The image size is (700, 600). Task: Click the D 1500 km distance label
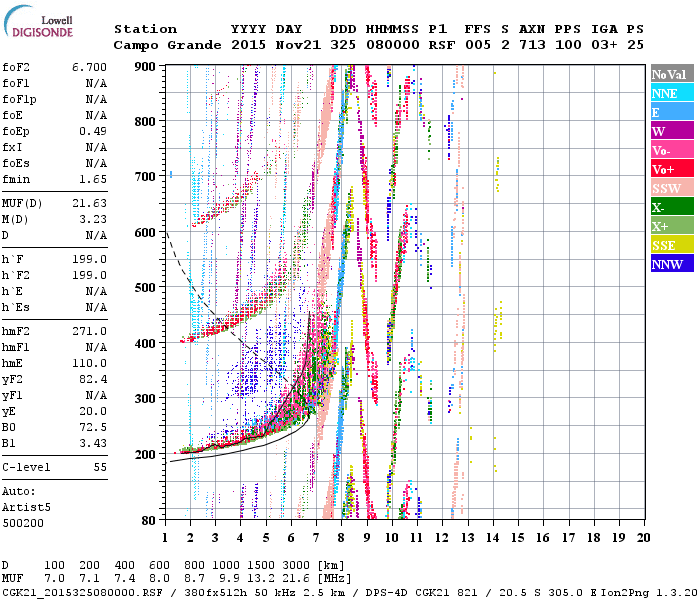(x=261, y=566)
